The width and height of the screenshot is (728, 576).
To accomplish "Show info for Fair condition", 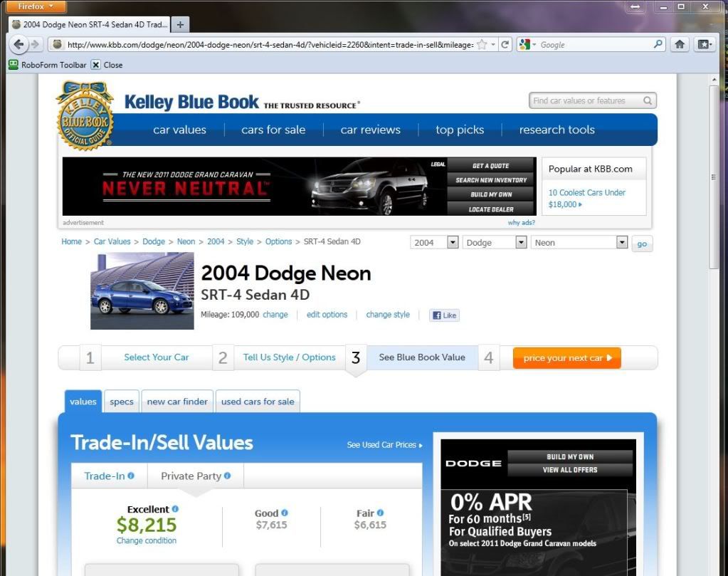I will [380, 513].
